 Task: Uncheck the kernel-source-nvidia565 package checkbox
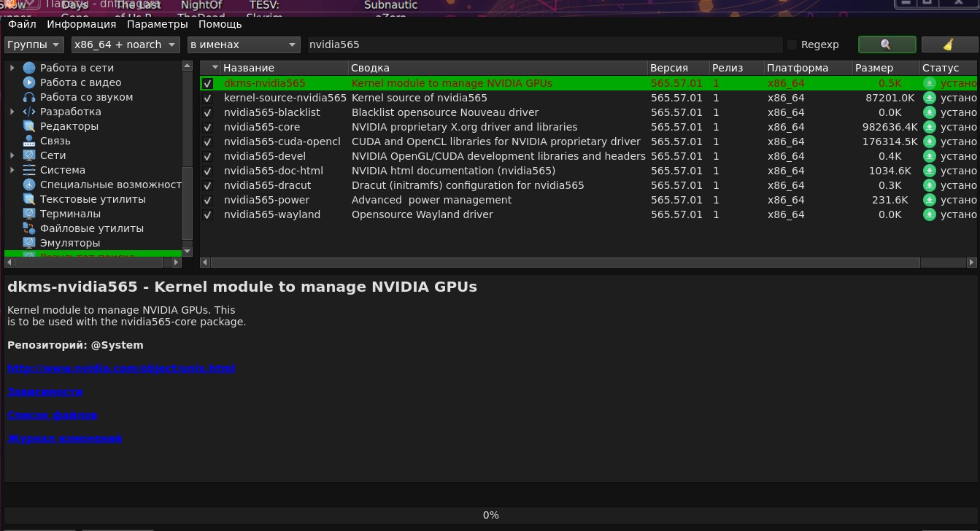208,98
